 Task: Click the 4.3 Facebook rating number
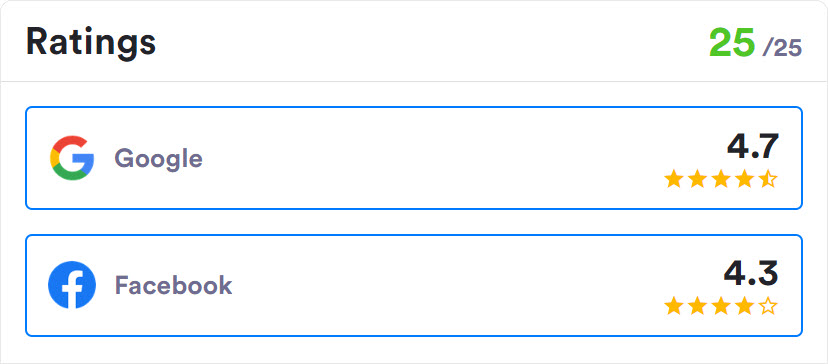pyautogui.click(x=751, y=273)
